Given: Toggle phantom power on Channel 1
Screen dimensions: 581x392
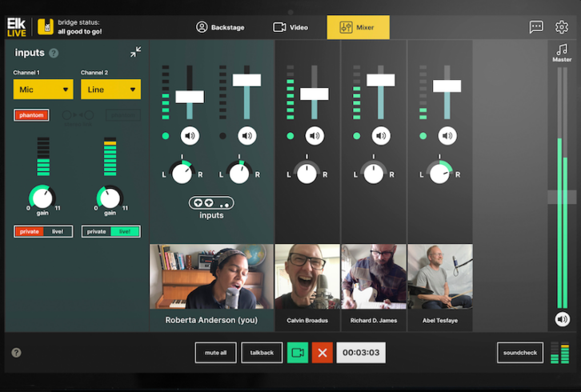Looking at the screenshot, I should (31, 115).
